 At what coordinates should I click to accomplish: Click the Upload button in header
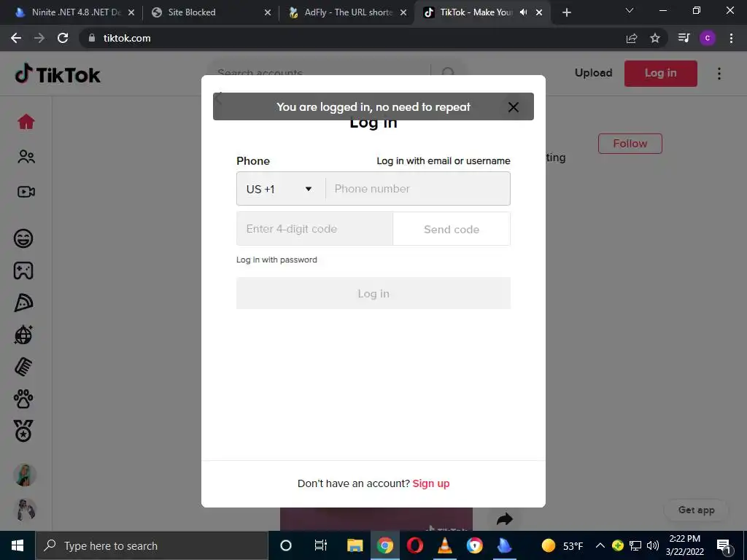click(x=593, y=73)
